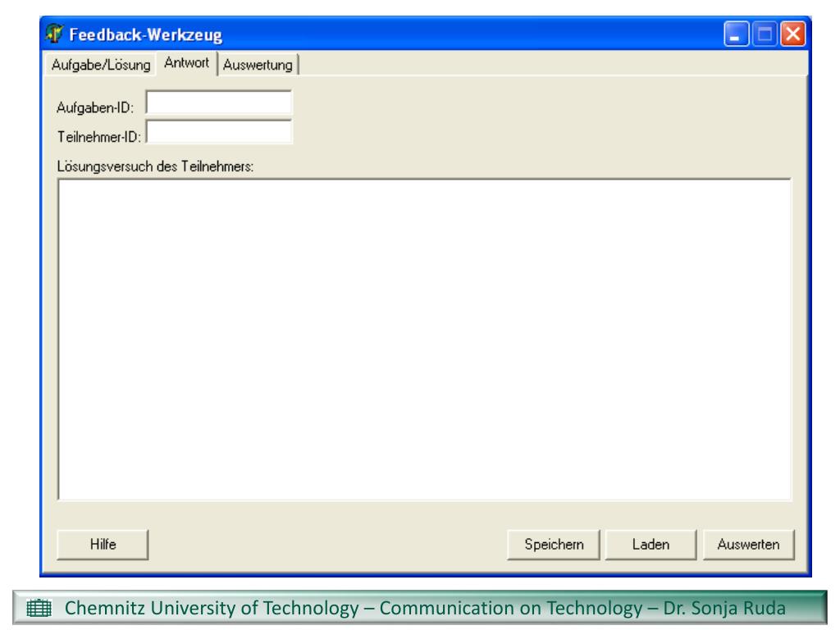Click the grid icon beside Chemnitz University text
840x630 pixels.
coord(39,609)
